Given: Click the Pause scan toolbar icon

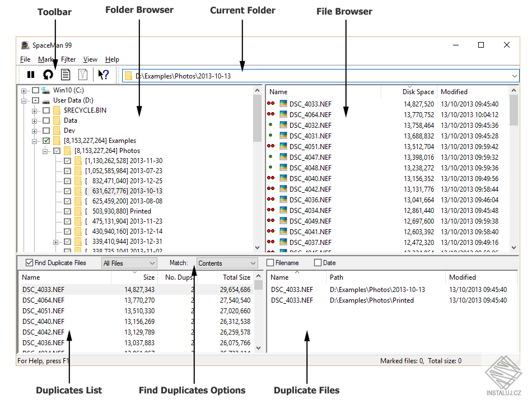Looking at the screenshot, I should (31, 75).
